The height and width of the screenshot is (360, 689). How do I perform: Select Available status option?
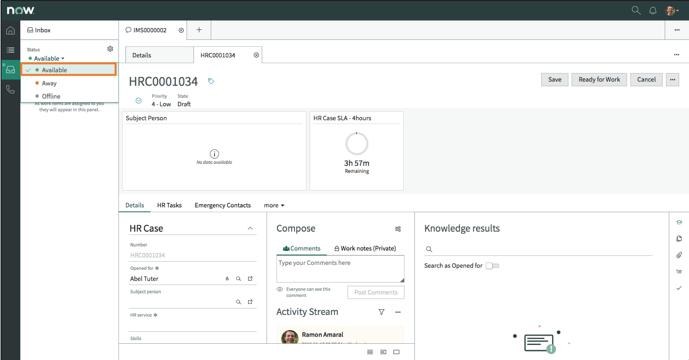(x=69, y=70)
